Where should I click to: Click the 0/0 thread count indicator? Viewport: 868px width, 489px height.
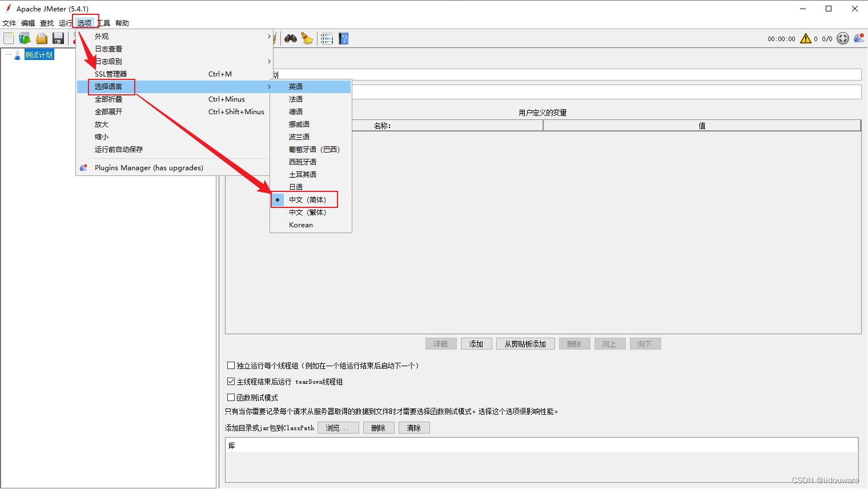coord(827,39)
